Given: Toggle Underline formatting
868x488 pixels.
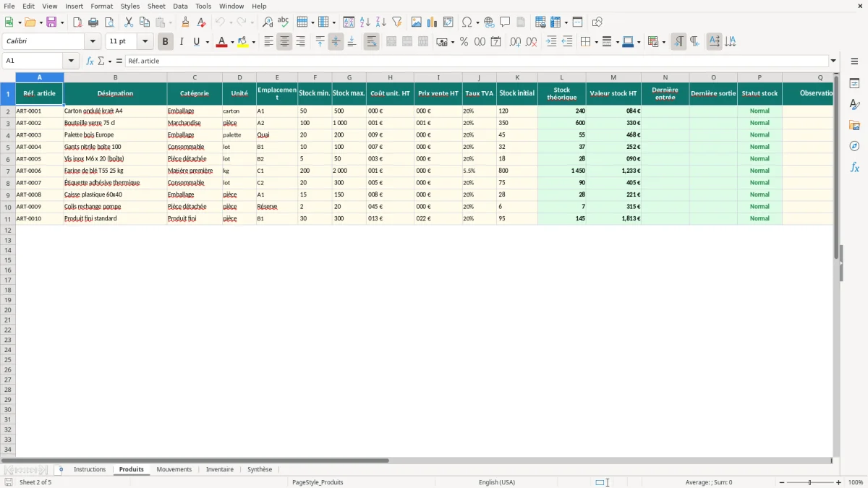Looking at the screenshot, I should 196,42.
